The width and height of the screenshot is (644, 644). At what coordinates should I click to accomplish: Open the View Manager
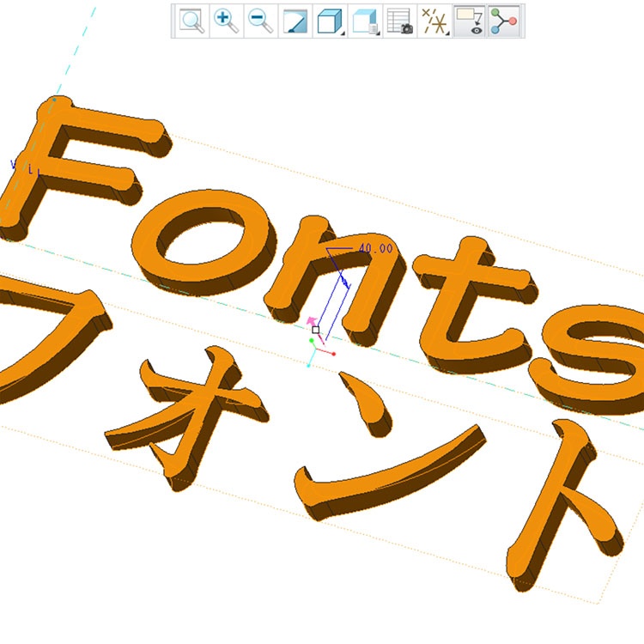coord(400,21)
